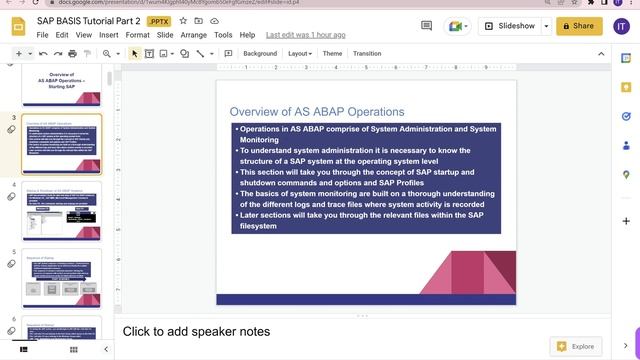This screenshot has height=360, width=640.
Task: Open the File menu
Action: click(42, 35)
